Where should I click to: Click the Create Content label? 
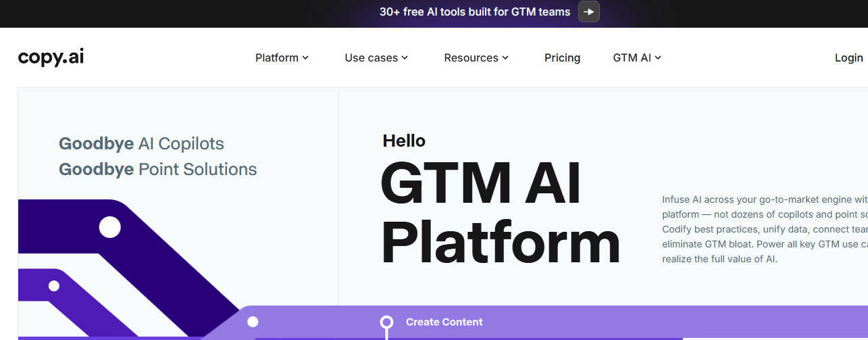444,322
